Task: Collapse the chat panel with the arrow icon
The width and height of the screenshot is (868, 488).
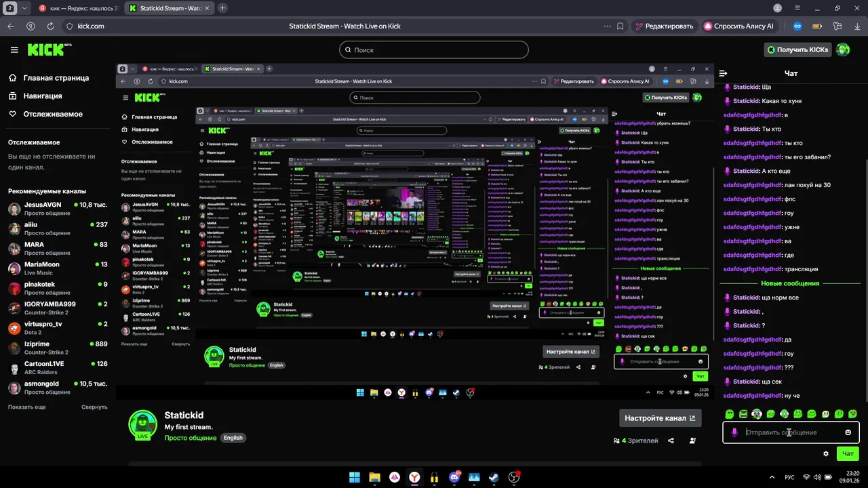Action: (724, 73)
